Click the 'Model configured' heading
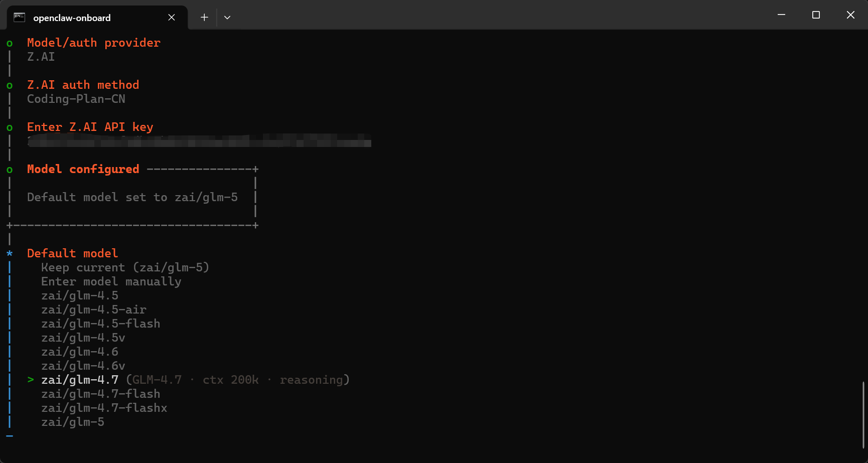The height and width of the screenshot is (463, 868). pos(83,169)
